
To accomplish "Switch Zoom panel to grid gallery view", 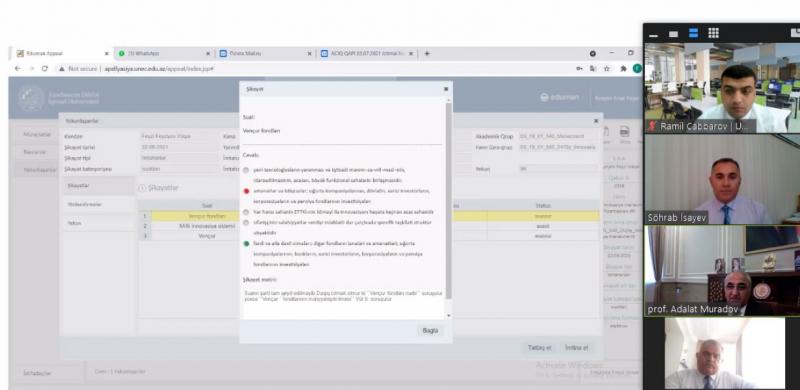I will click(713, 33).
